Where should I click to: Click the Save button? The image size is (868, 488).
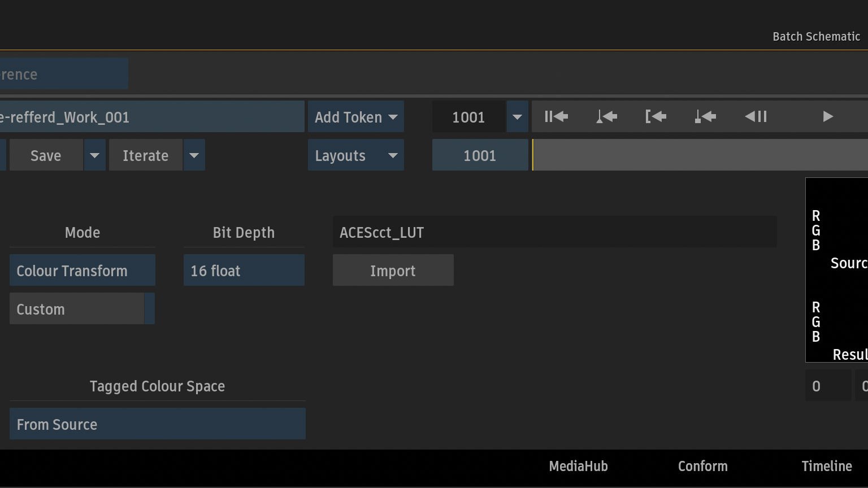point(46,155)
